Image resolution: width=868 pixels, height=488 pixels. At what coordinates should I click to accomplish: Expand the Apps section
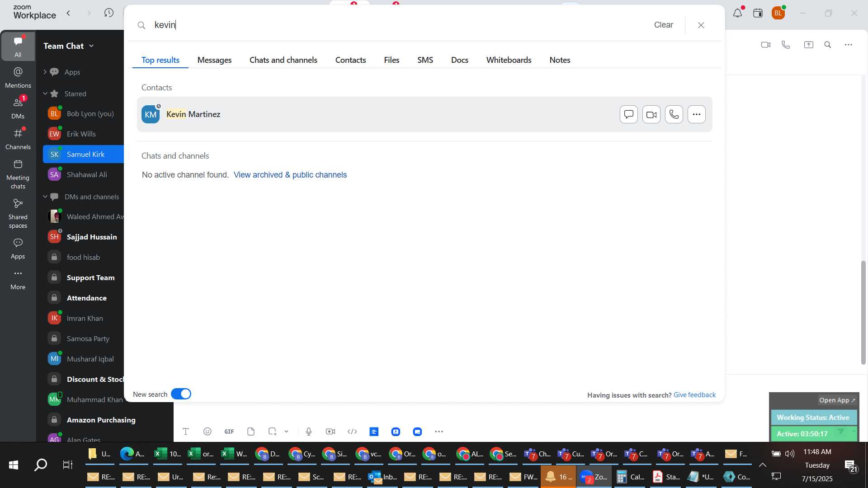pos(45,72)
